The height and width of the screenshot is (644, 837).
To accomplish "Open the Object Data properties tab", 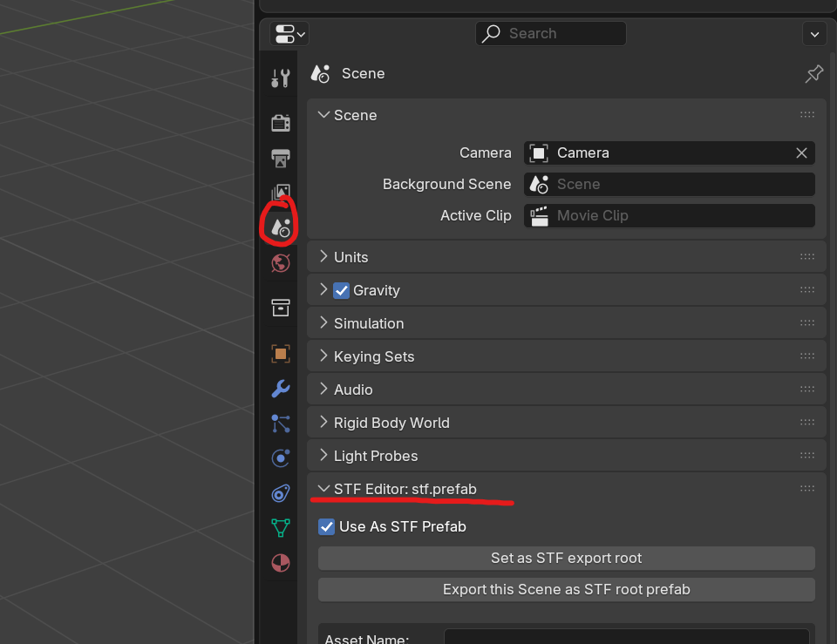I will coord(280,528).
